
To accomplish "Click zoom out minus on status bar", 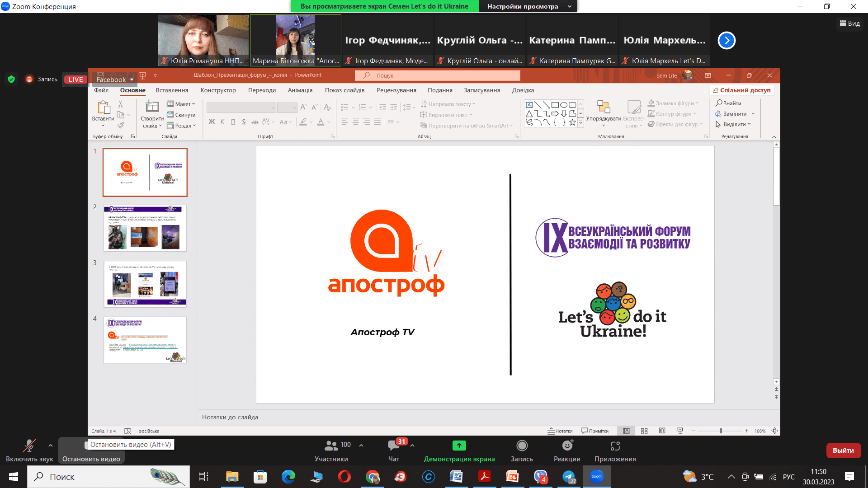I will click(693, 431).
